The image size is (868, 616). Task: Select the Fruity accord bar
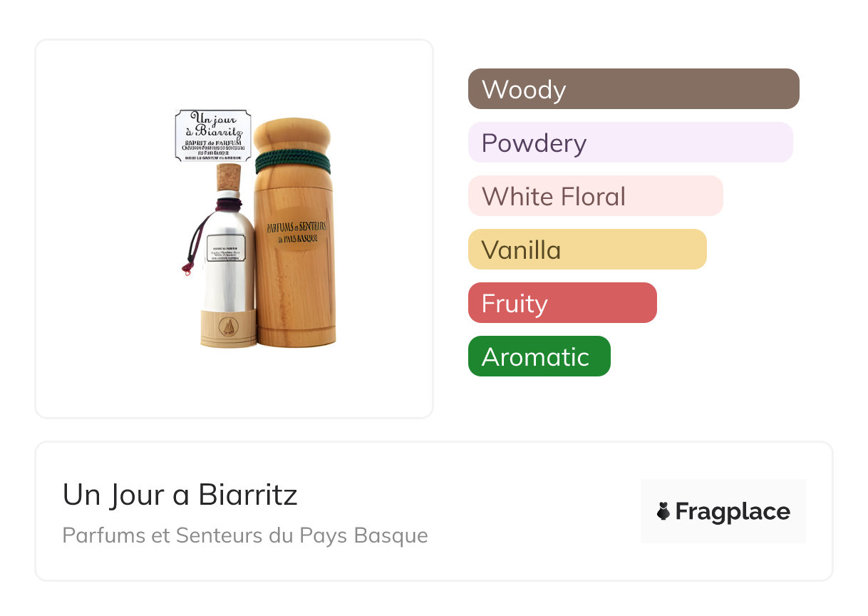coord(562,303)
